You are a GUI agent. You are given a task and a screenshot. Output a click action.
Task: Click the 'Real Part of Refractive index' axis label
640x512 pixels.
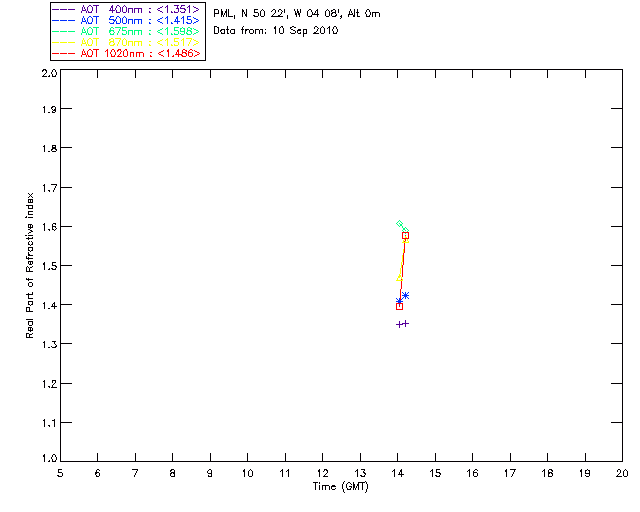coord(29,265)
